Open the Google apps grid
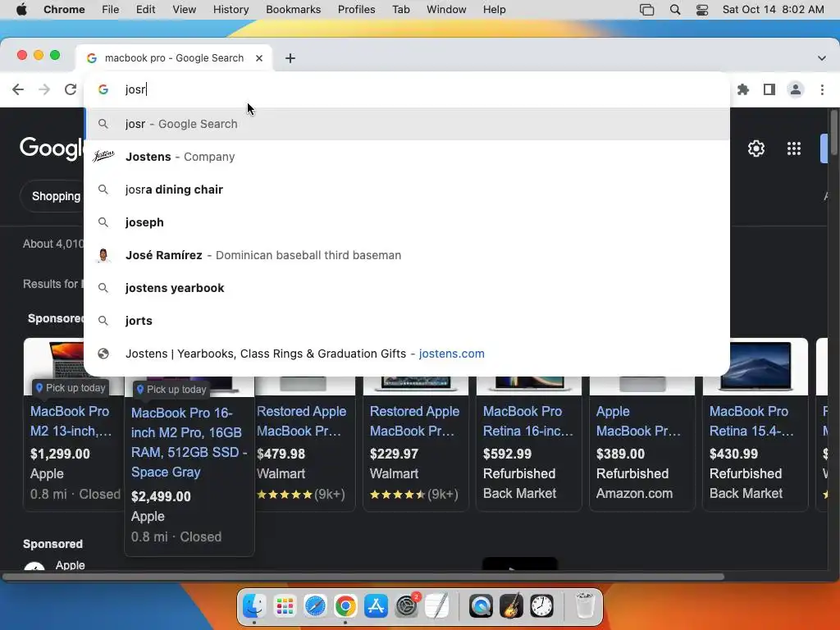Screen dimensions: 840x630 click(794, 148)
